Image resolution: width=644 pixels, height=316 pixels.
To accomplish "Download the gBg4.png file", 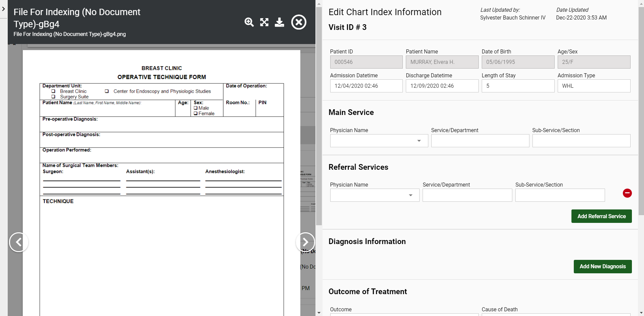I will tap(280, 22).
